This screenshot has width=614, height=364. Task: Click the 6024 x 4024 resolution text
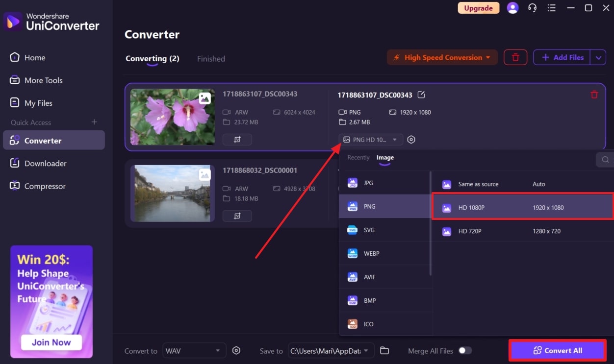point(300,112)
